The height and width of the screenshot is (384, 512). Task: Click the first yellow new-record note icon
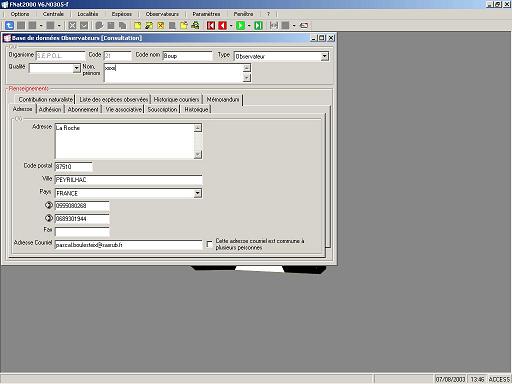pos(137,25)
